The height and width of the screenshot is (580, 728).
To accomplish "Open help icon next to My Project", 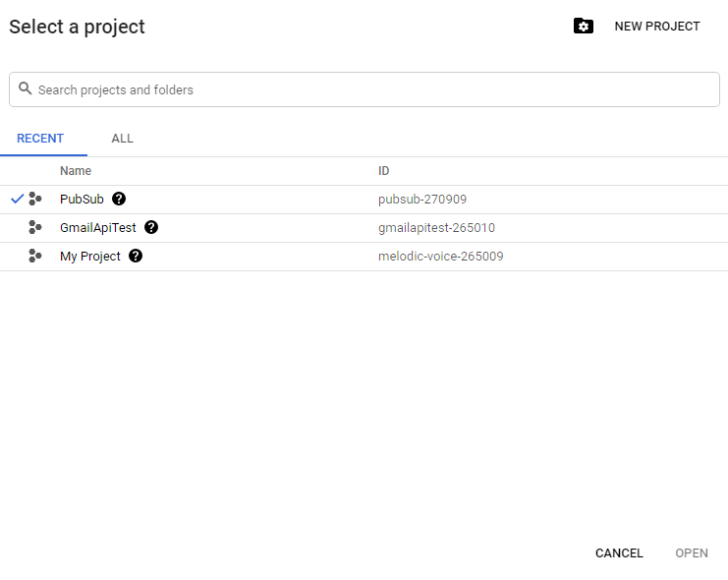I will pyautogui.click(x=136, y=256).
